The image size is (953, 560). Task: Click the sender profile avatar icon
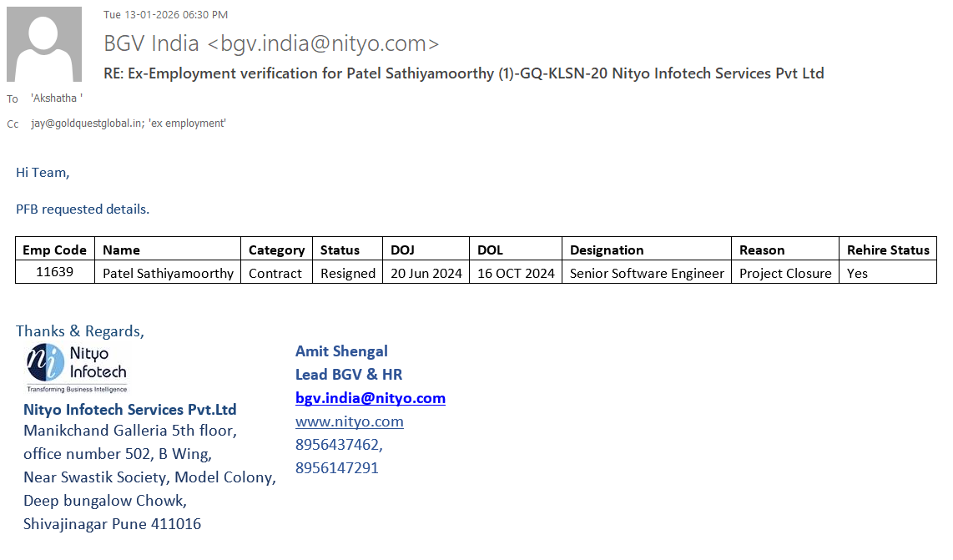tap(44, 44)
